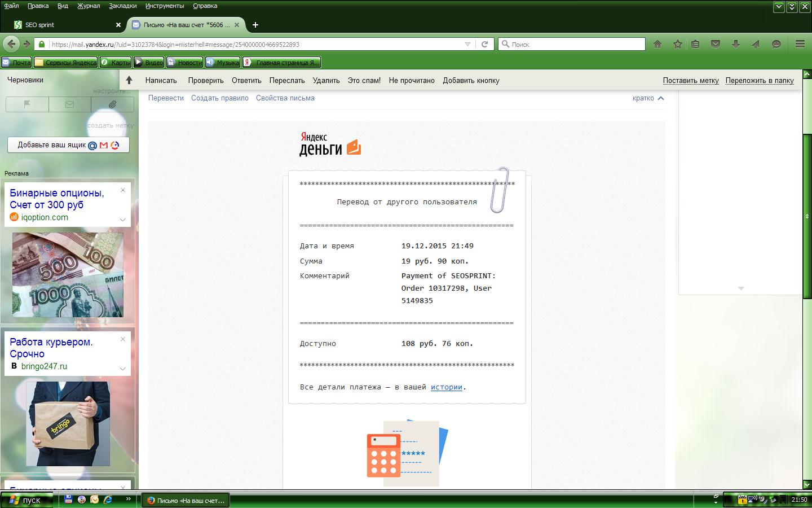The width and height of the screenshot is (812, 508).
Task: Click Переслать to forward the email
Action: [x=287, y=80]
